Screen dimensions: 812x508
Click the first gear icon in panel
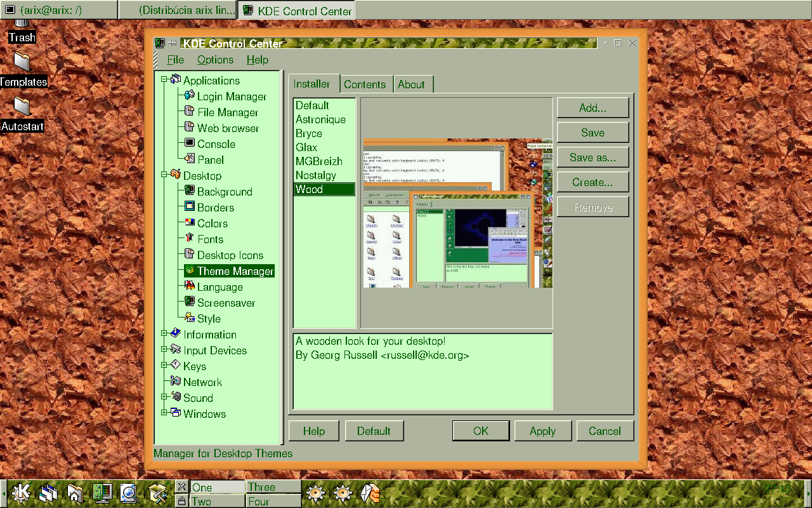tap(315, 493)
